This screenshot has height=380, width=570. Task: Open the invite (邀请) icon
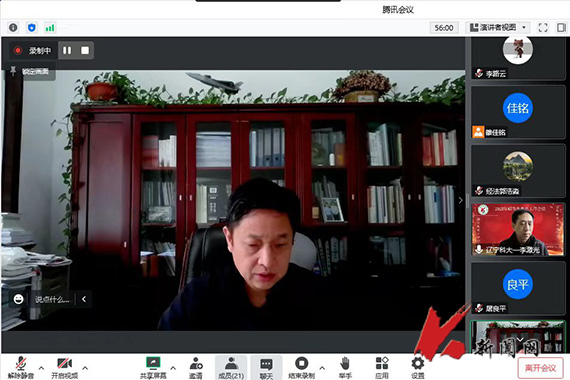(196, 368)
